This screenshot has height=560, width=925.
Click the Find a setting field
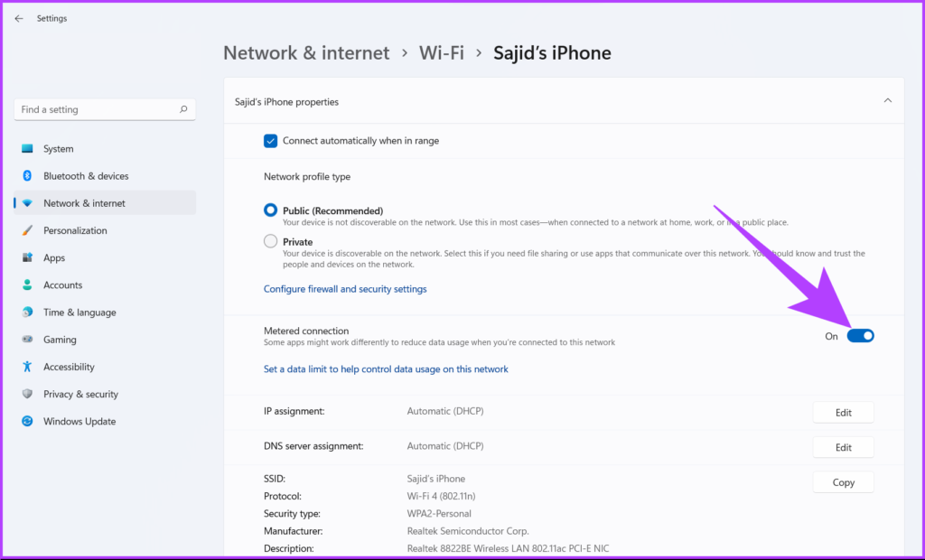click(x=95, y=109)
